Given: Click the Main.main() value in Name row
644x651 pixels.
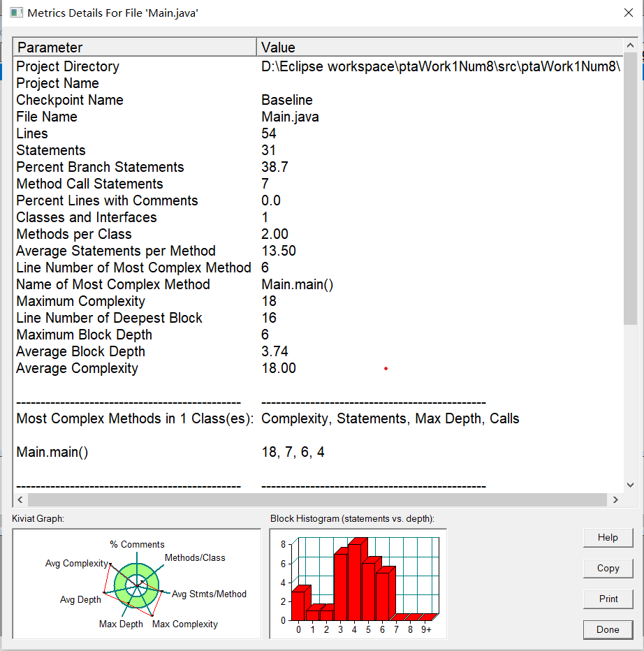Looking at the screenshot, I should 298,284.
